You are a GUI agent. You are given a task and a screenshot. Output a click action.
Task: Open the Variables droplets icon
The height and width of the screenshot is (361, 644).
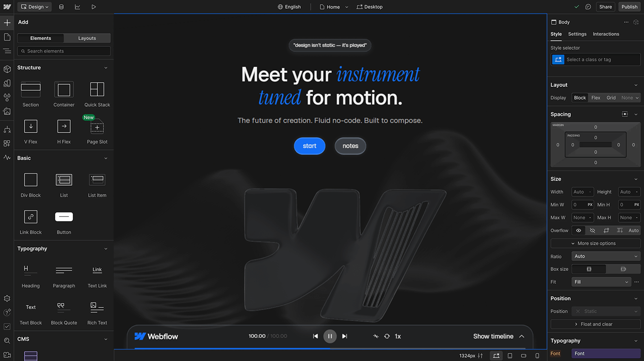[7, 97]
